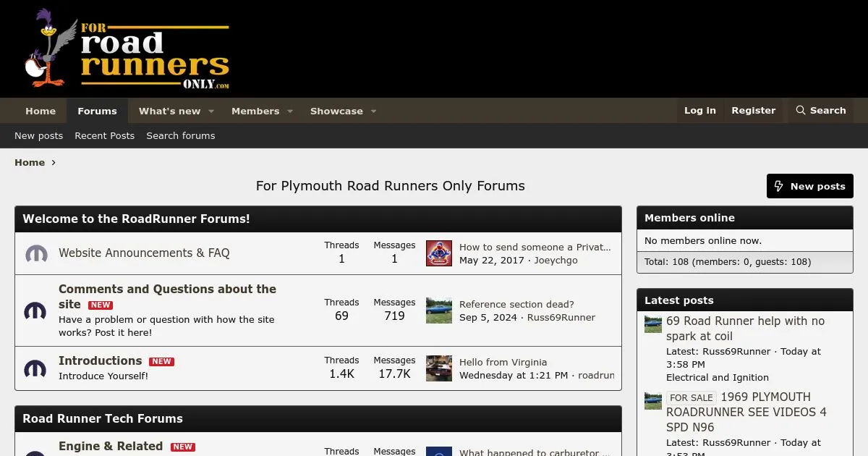Screen dimensions: 868x456
Task: Click the page title For Plymouth Road Runners Only Forums
Action: [x=391, y=186]
